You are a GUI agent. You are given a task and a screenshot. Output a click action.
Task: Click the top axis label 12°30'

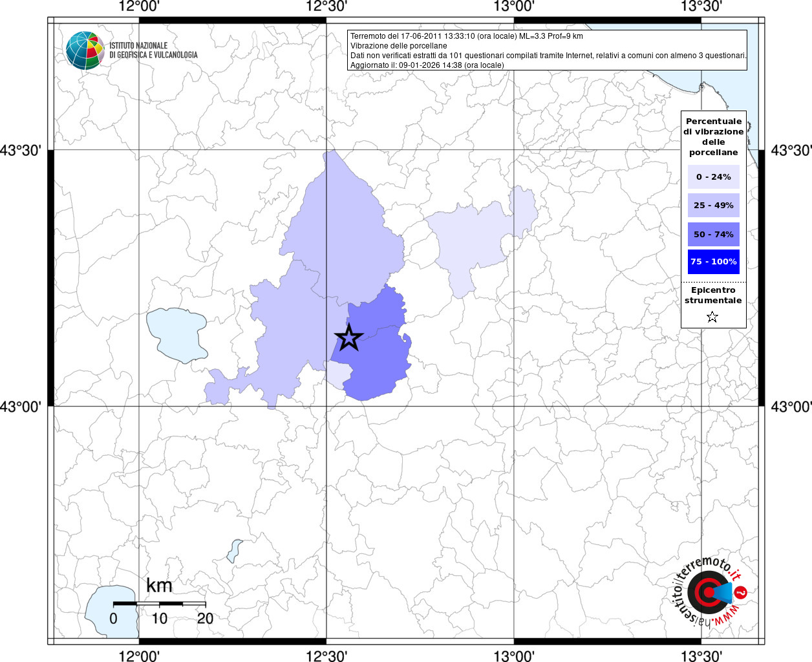coord(326,6)
